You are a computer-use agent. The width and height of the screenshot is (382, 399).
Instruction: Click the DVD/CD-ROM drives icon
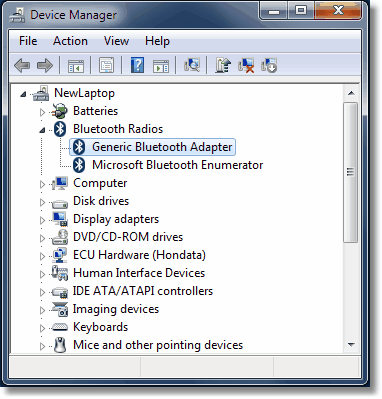60,237
